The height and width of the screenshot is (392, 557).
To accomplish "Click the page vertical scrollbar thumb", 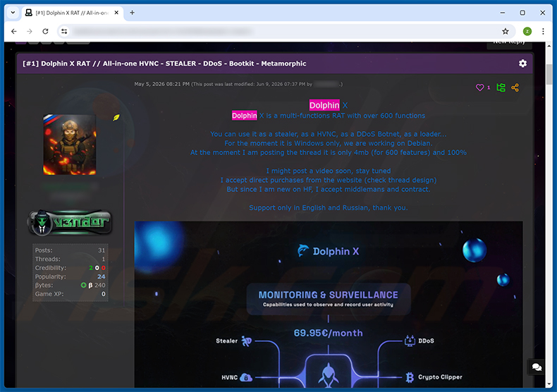I will pos(549,74).
